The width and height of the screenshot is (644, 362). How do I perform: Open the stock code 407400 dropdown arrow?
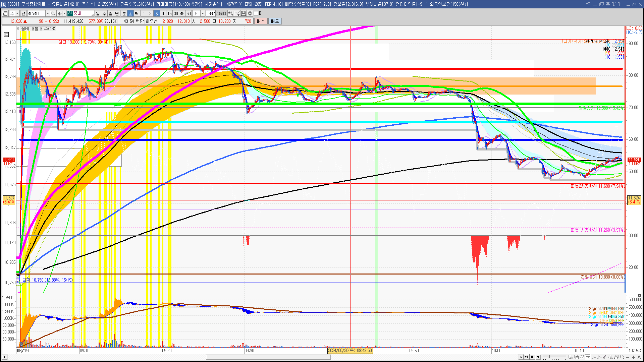click(x=48, y=13)
